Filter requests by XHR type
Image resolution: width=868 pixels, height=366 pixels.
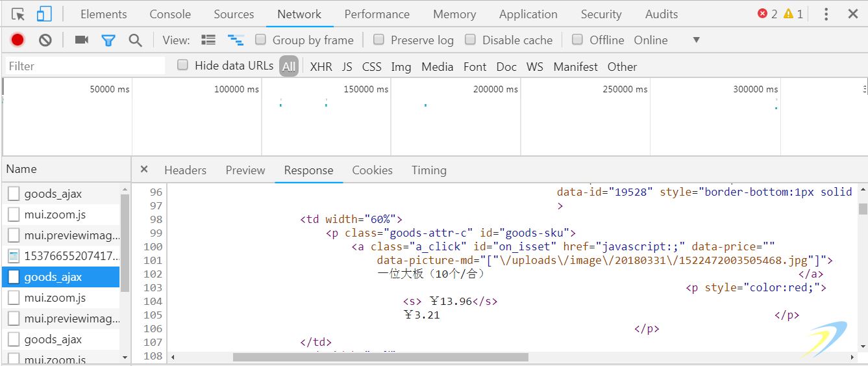click(x=321, y=66)
